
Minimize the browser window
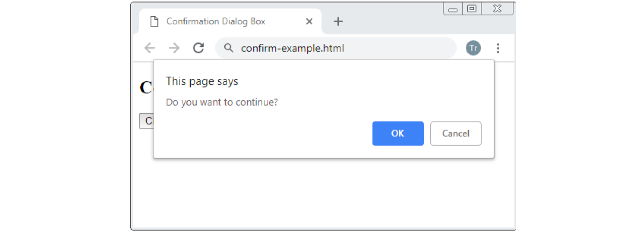coord(453,9)
